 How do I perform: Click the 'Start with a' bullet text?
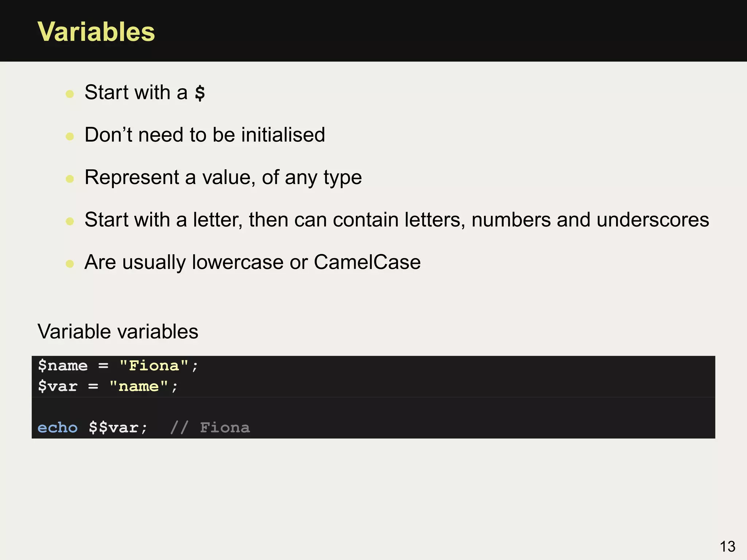[136, 92]
